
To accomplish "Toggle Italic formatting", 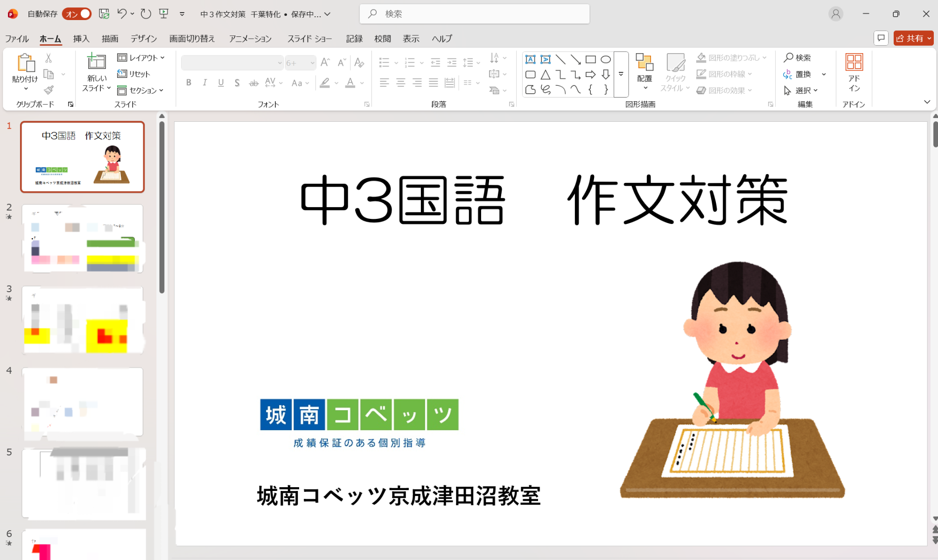I will [x=205, y=83].
